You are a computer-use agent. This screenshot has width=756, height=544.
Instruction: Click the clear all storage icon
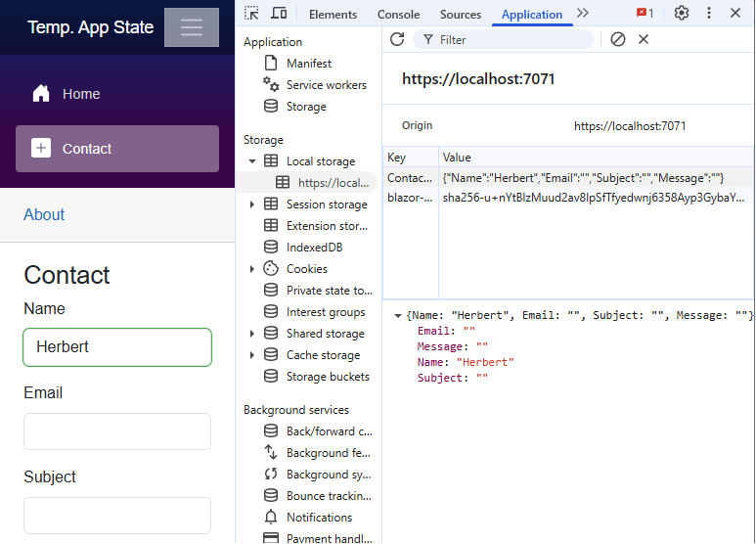618,39
